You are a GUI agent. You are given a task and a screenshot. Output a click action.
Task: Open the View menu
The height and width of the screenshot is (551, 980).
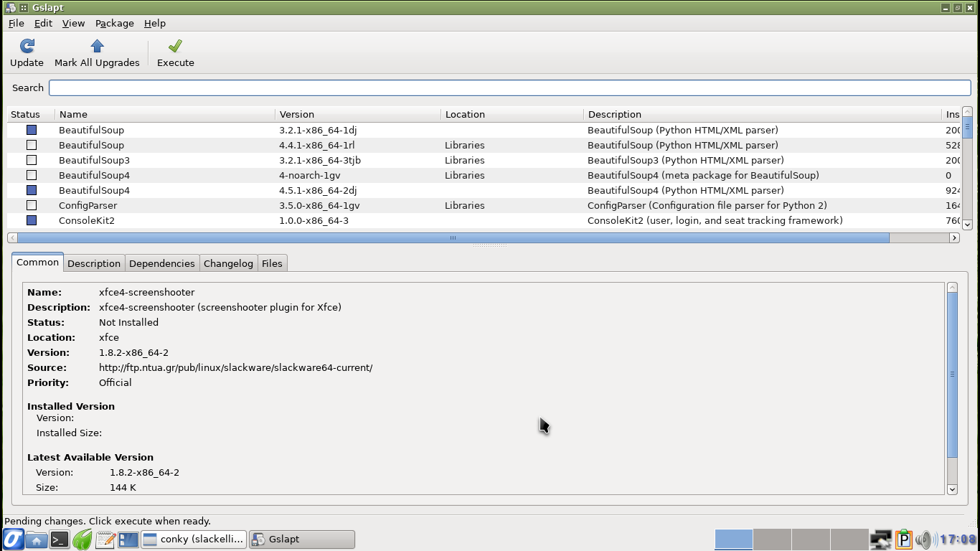coord(73,23)
